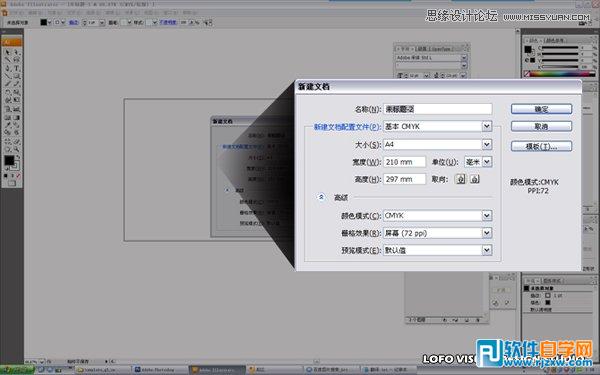Screen dimensions: 600x375
Task: Select the Zoom magnifier tool
Action: 16,149
